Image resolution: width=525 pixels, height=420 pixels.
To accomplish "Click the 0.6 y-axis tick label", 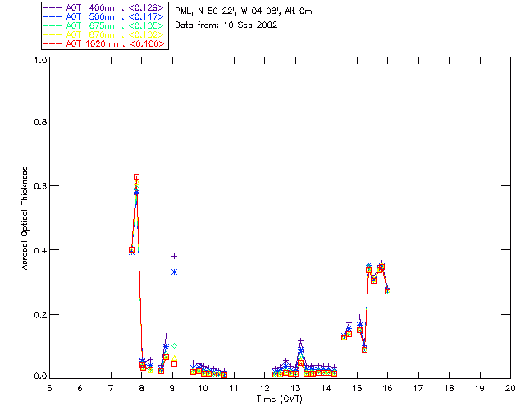I will coord(40,186).
